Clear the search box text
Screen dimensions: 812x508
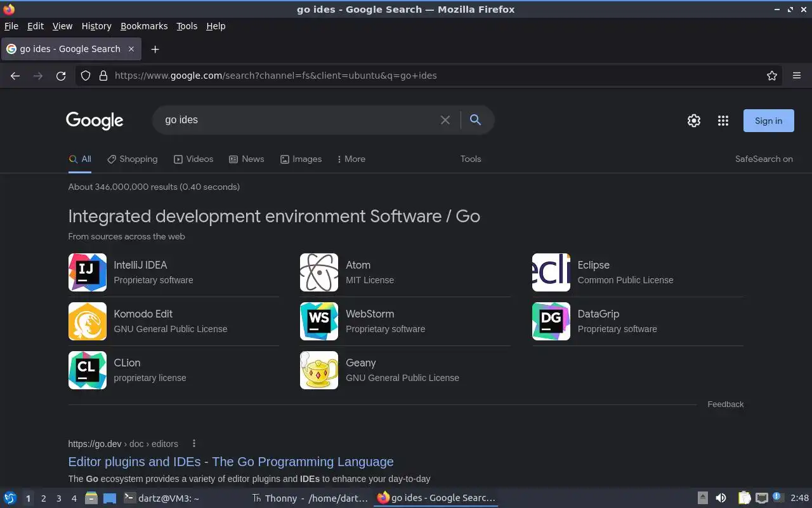(445, 120)
